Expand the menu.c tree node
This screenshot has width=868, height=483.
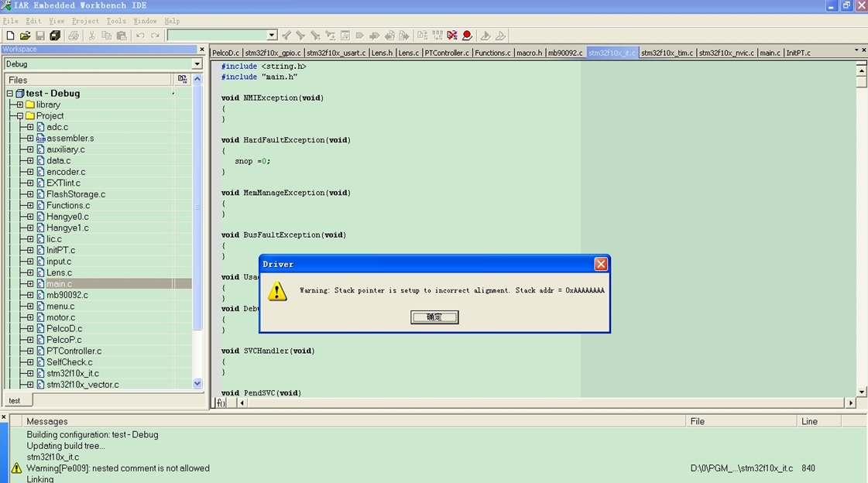click(30, 306)
